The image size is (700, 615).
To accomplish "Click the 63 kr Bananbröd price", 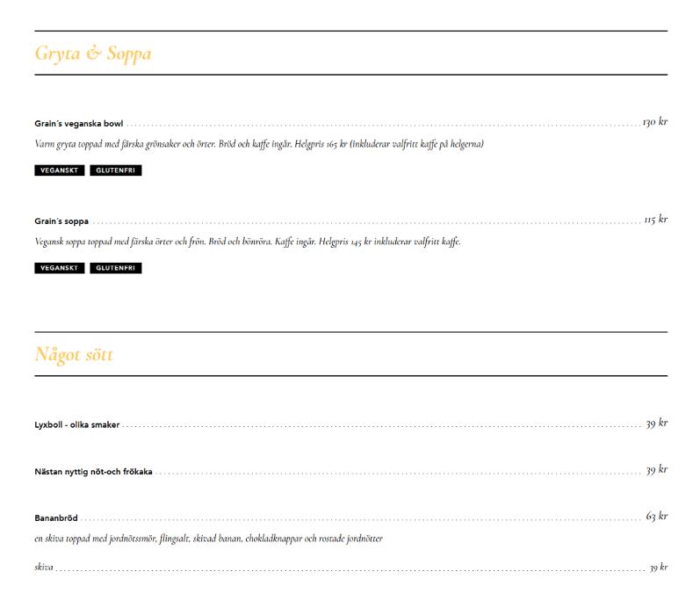I will click(657, 516).
